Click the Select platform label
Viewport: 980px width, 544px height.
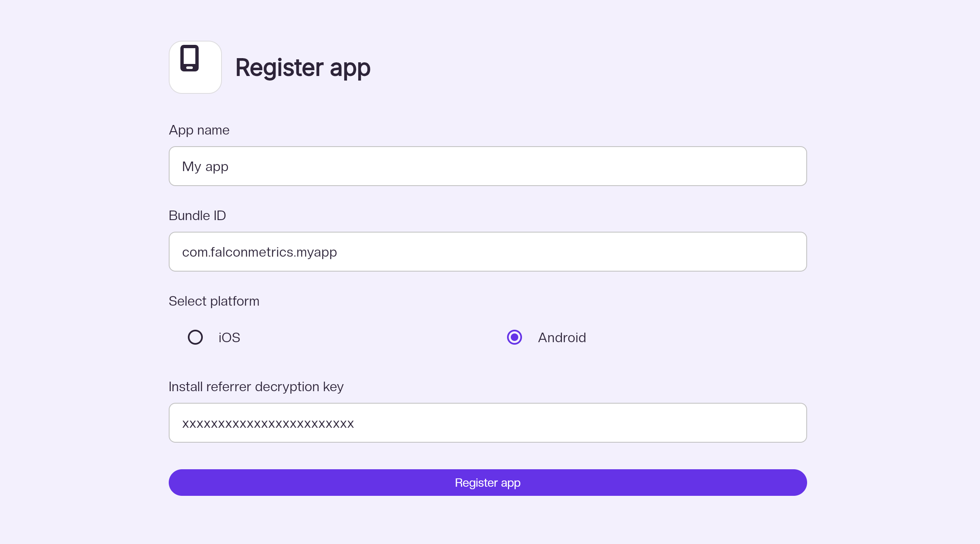point(214,301)
